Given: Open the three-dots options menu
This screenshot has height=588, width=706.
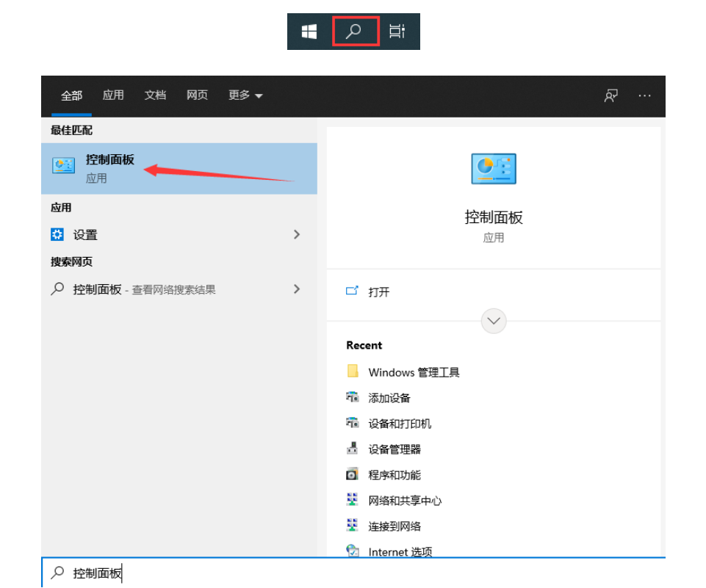Looking at the screenshot, I should [x=644, y=96].
